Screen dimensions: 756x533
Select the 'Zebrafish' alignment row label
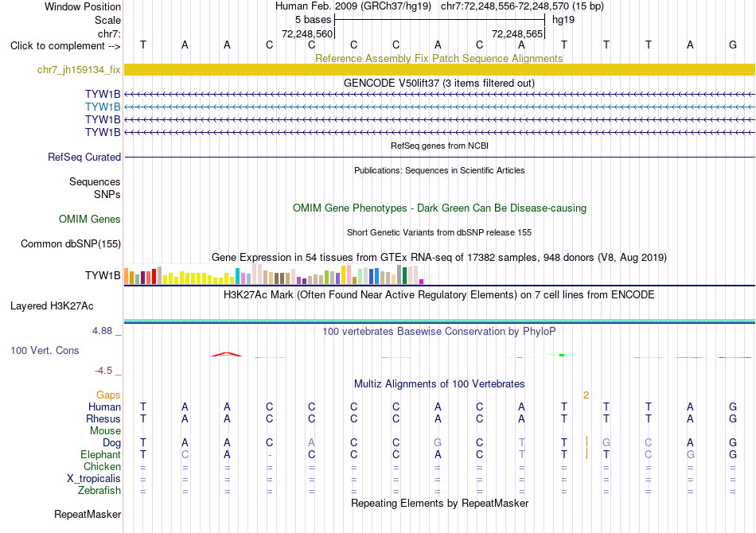click(x=99, y=491)
